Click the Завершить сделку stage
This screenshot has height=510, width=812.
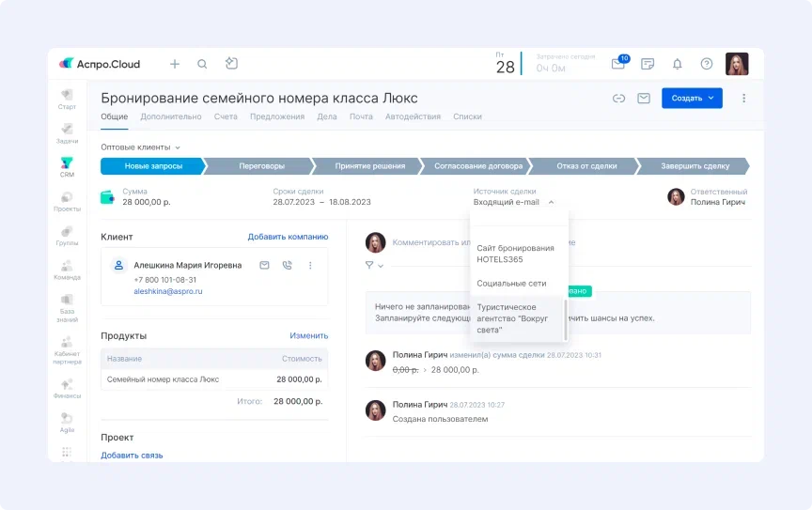pyautogui.click(x=695, y=166)
